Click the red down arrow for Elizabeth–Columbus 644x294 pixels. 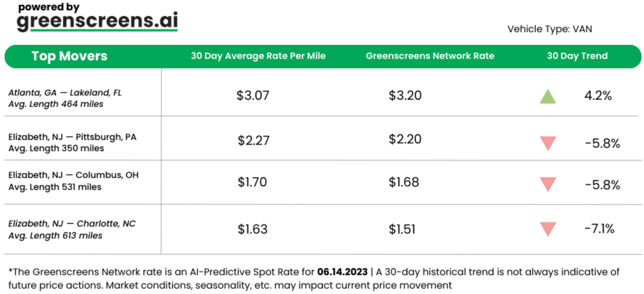(548, 184)
